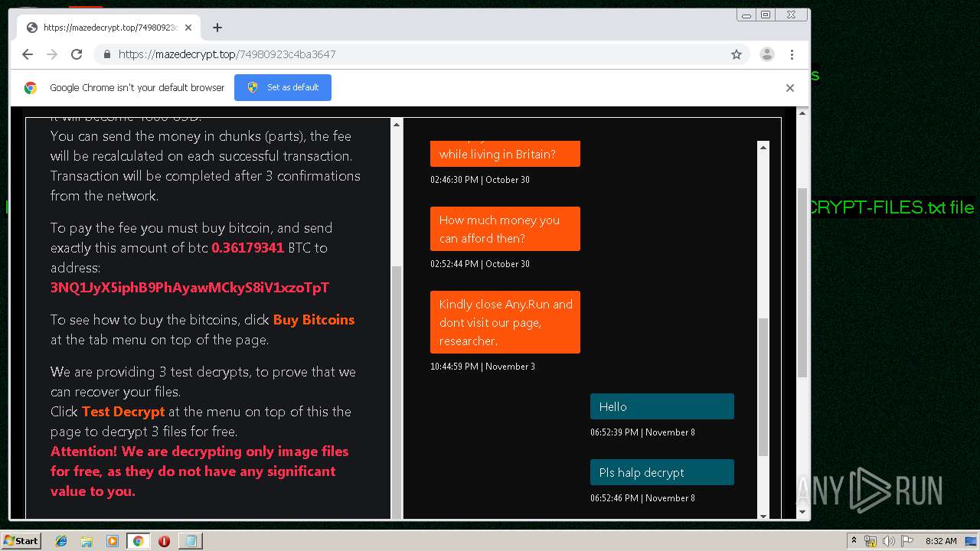Open the Windows Start menu
Viewport: 980px width, 551px height.
pos(21,540)
